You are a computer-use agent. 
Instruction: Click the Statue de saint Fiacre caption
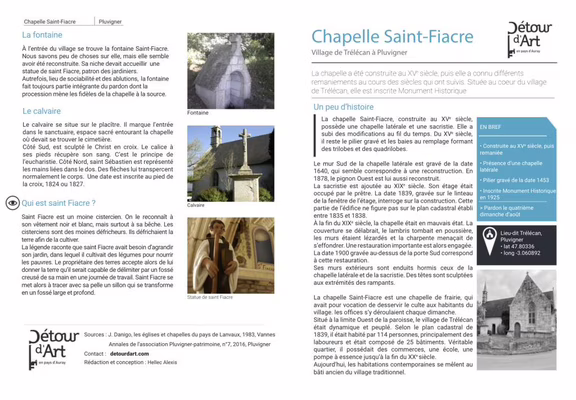coord(210,297)
